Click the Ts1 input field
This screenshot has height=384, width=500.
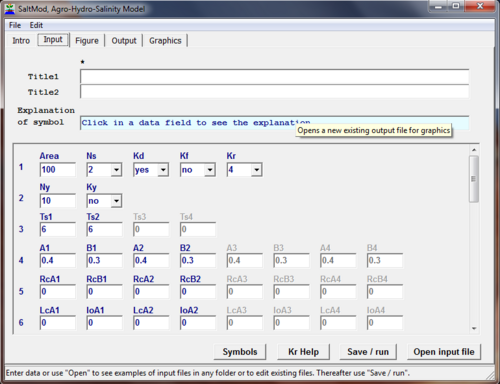(x=58, y=229)
